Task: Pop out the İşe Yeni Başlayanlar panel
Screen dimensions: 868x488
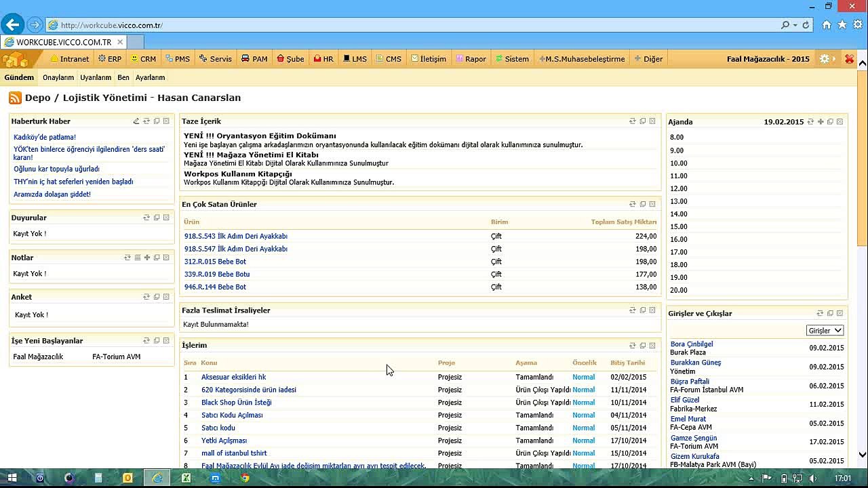Action: [157, 341]
